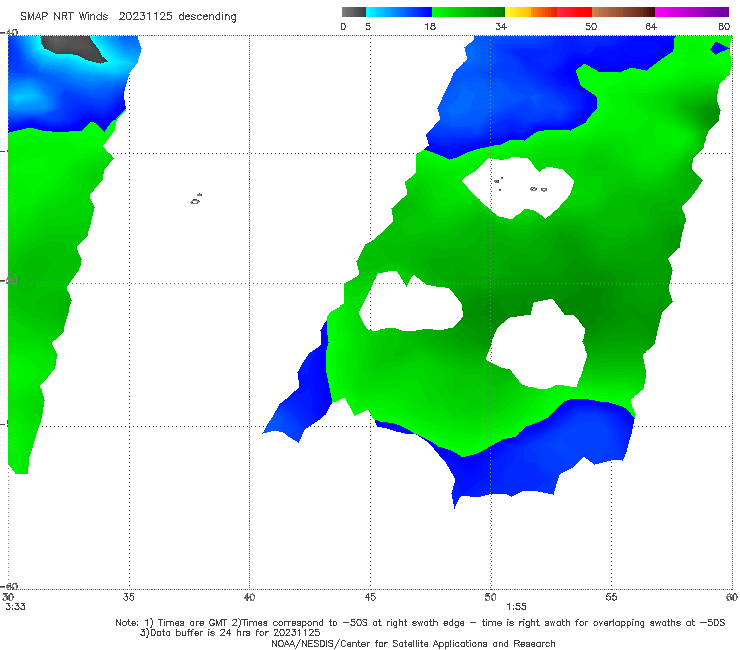The image size is (740, 650).
Task: Click the longitude axis label 45
Action: 370,597
